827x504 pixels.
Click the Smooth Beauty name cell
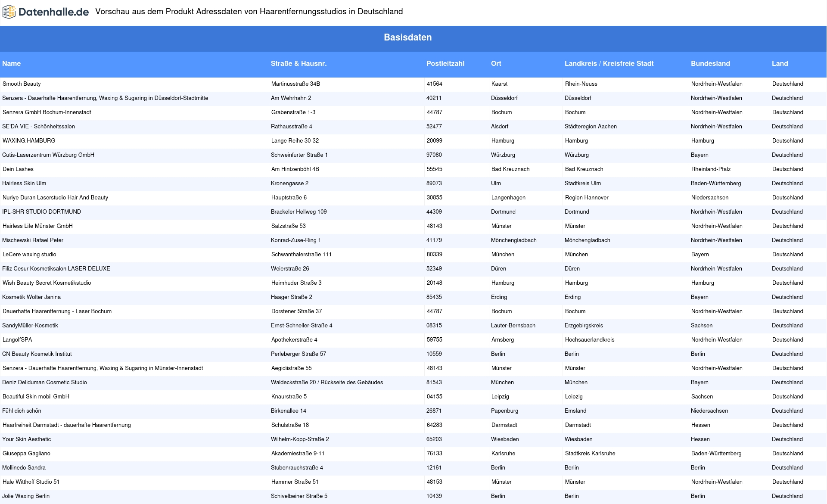point(22,84)
